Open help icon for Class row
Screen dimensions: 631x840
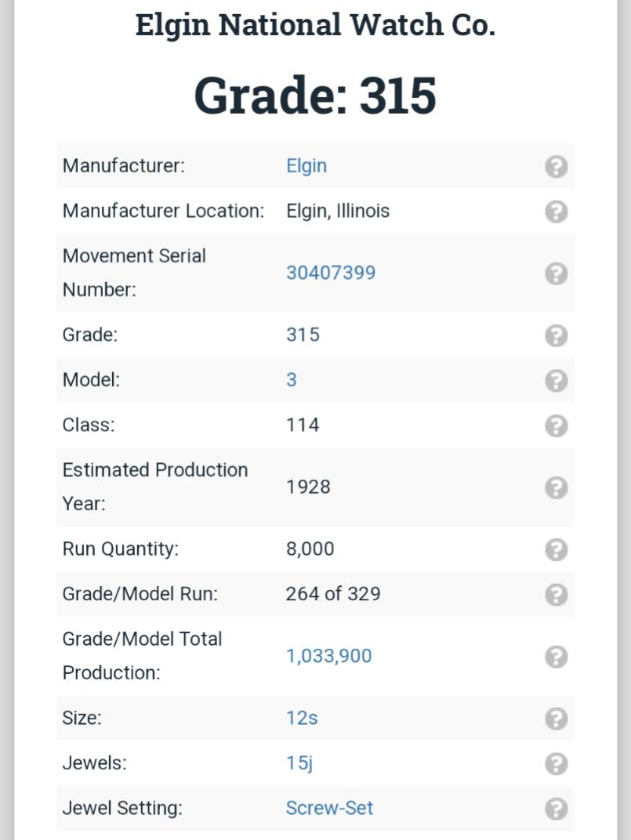pos(556,426)
